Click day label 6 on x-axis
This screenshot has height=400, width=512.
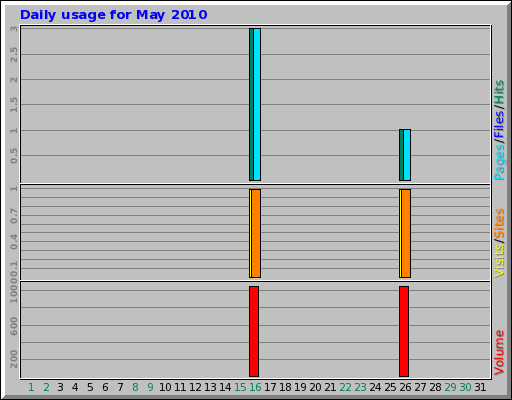click(x=105, y=387)
